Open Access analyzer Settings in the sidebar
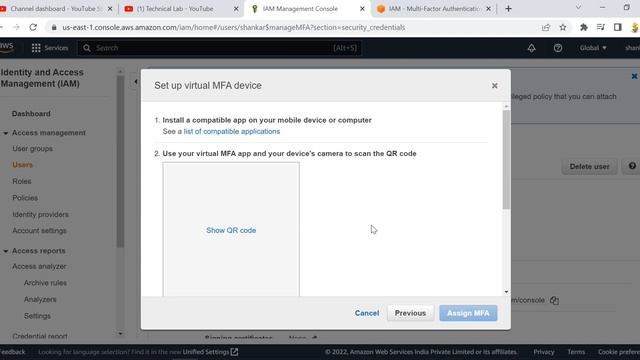Screen dimensions: 640x360 click(x=37, y=316)
